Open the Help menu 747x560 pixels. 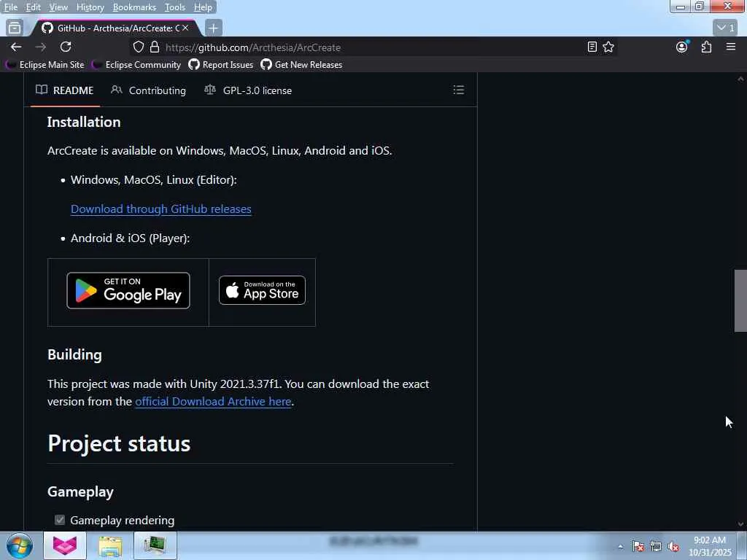pos(203,7)
